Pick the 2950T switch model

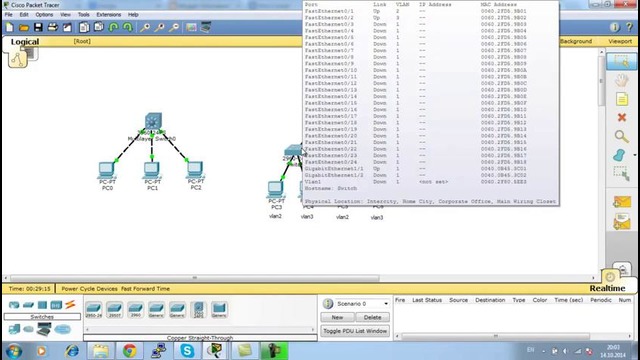(x=114, y=309)
